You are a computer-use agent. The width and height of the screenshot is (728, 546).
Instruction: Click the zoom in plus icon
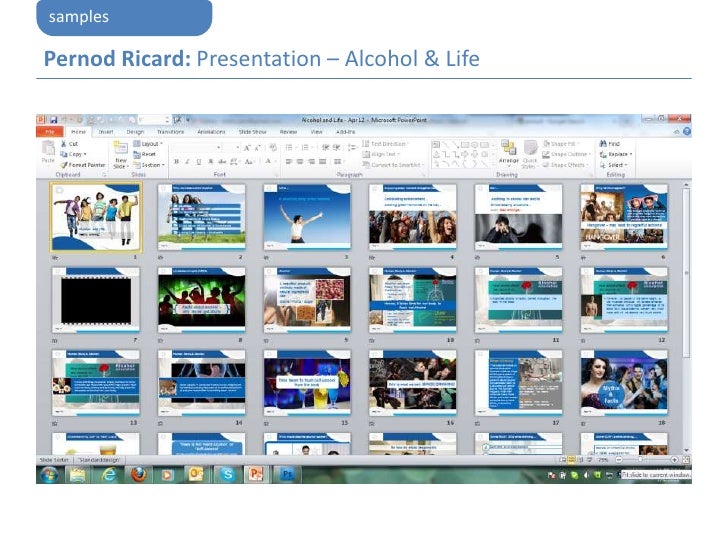click(x=674, y=460)
